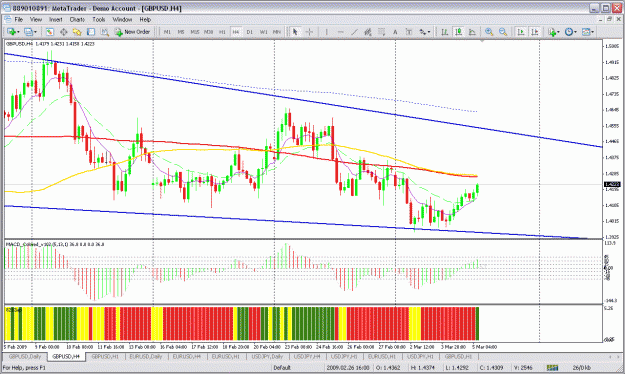The width and height of the screenshot is (625, 374).
Task: Select the GBPUSD,H4 chart tab
Action: pyautogui.click(x=66, y=356)
